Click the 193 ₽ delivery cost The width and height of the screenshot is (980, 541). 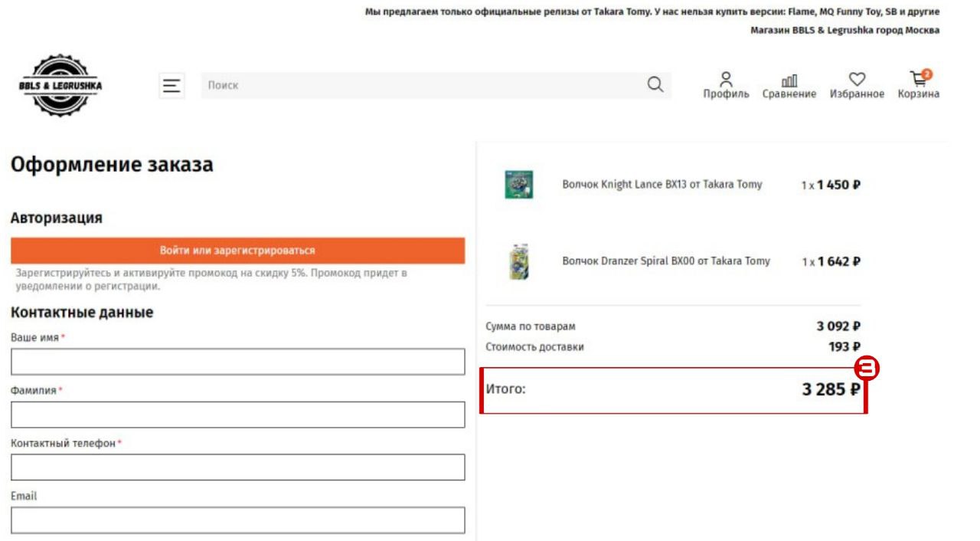844,347
